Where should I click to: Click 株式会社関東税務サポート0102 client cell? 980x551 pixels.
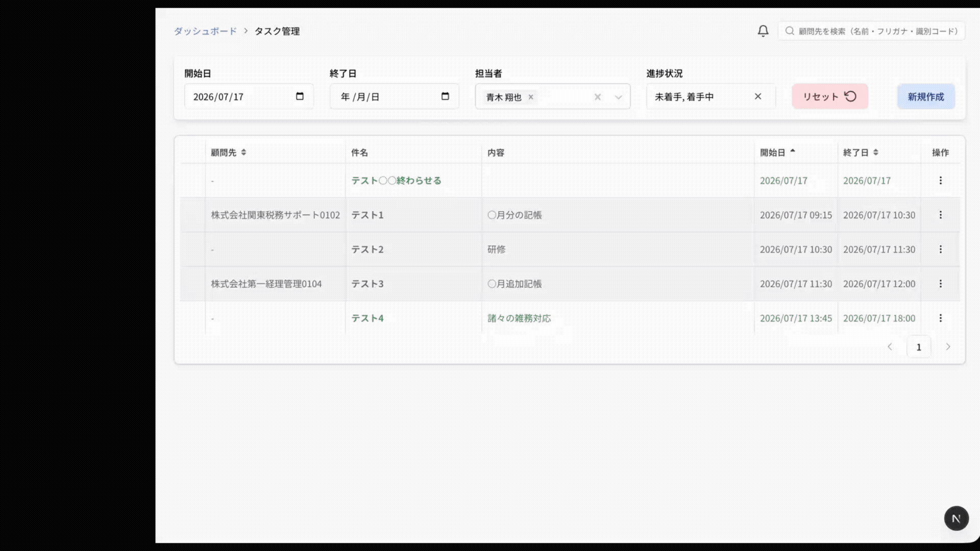276,215
